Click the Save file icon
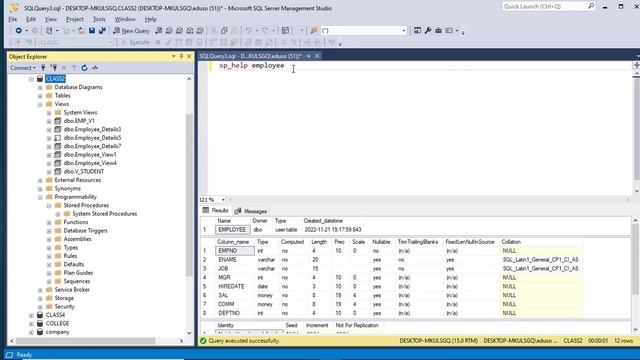Screen dimensions: 640x360 click(92, 31)
